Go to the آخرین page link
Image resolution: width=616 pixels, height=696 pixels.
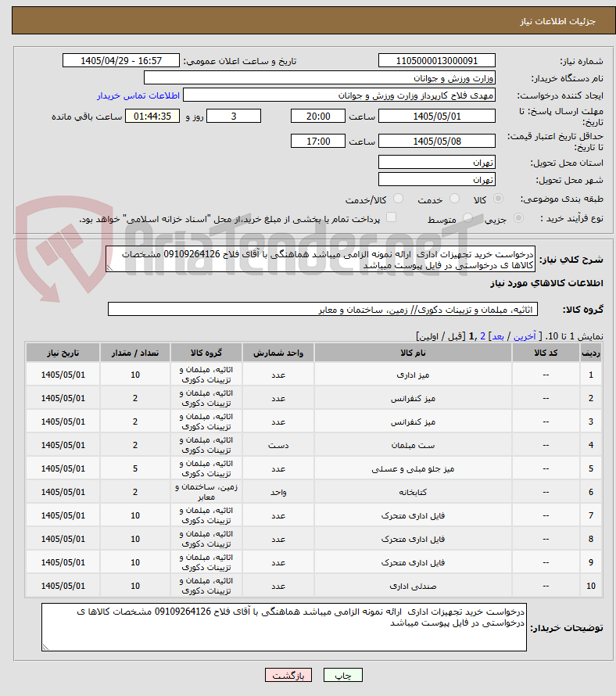coord(525,336)
